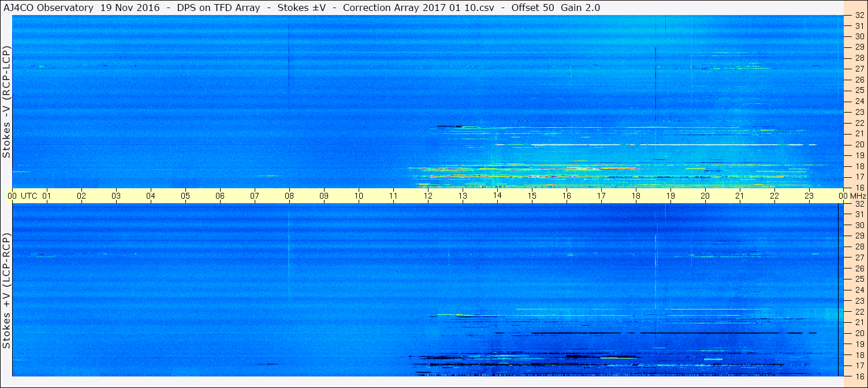Click the 20 MHz tick of Stokes -V panel
The image size is (868, 388).
[859, 144]
